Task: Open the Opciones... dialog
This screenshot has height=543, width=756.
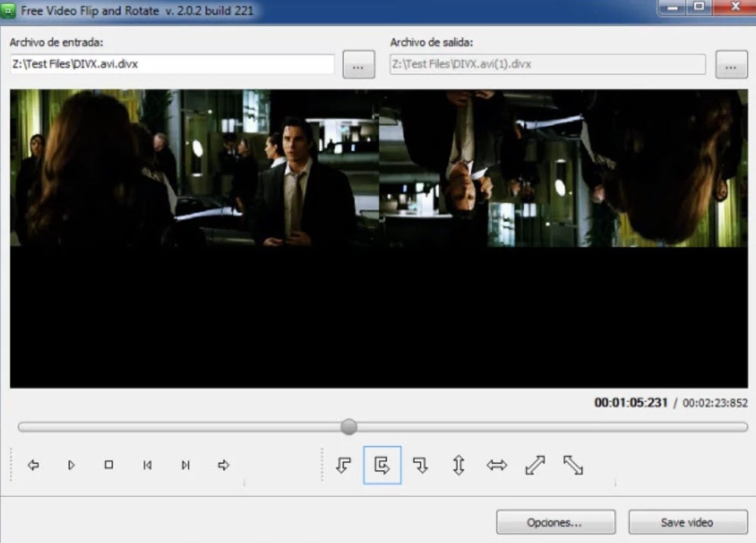Action: (555, 523)
